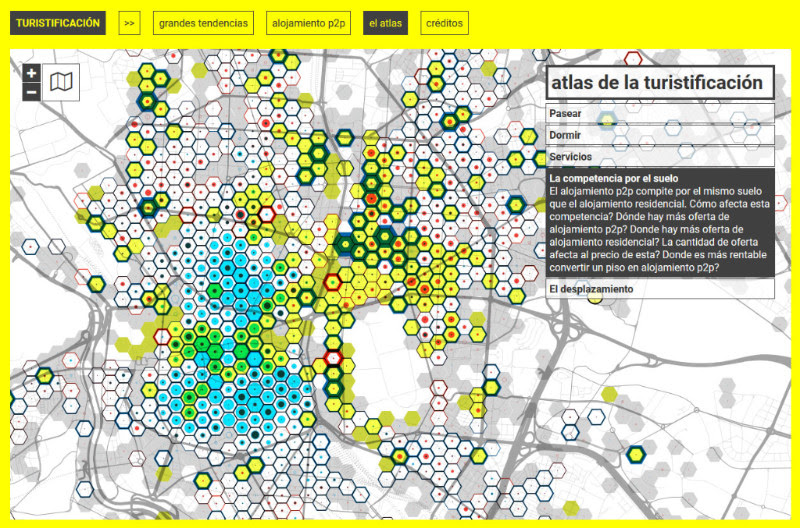The width and height of the screenshot is (800, 528).
Task: Expand the Servicios section
Action: pyautogui.click(x=660, y=157)
